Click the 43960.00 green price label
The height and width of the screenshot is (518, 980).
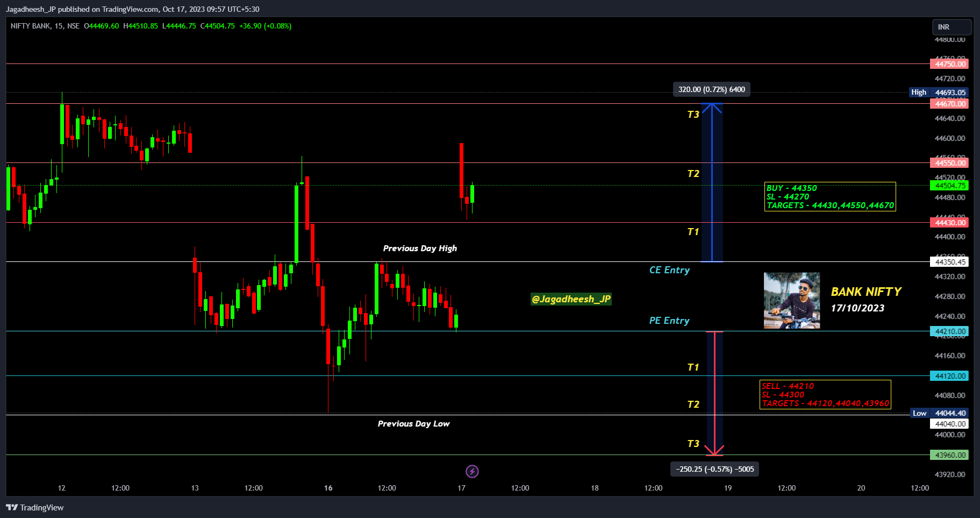click(x=949, y=455)
